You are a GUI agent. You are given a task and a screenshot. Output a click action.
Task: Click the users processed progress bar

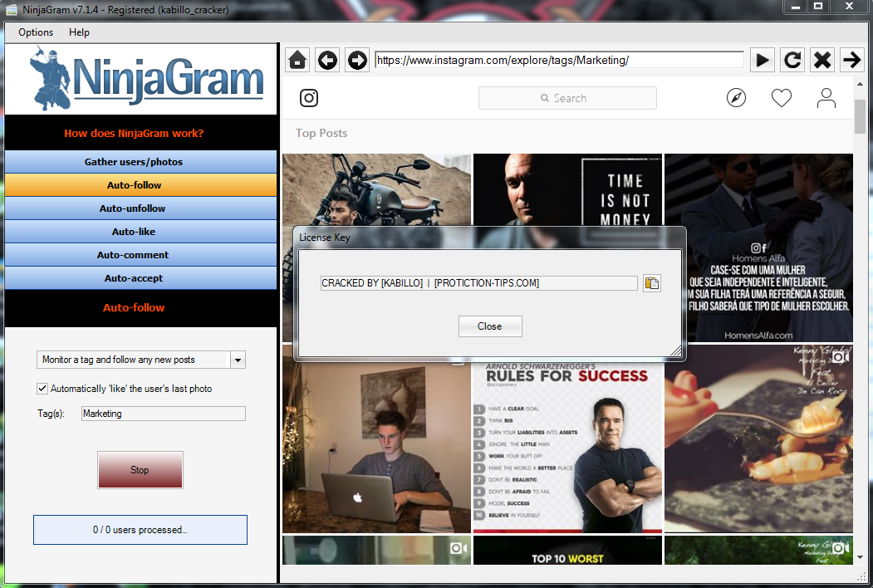point(140,530)
